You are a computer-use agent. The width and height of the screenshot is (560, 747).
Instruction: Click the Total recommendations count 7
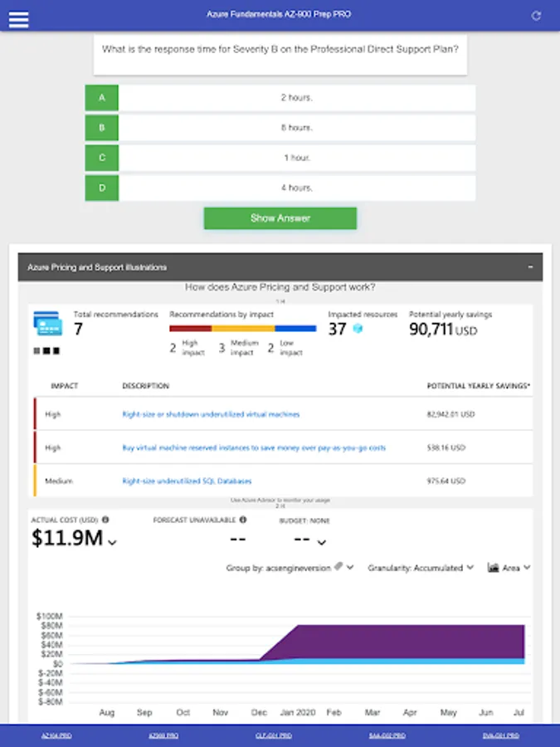79,329
